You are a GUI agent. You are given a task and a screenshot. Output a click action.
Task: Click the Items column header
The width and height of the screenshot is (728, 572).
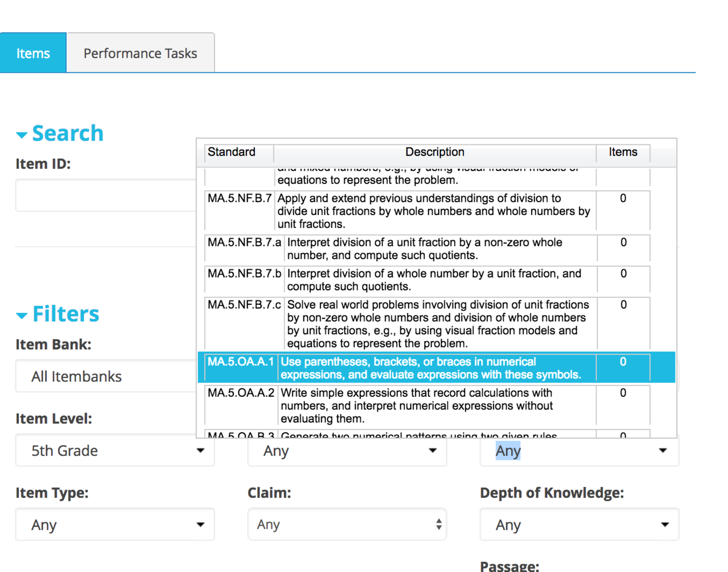click(x=623, y=152)
